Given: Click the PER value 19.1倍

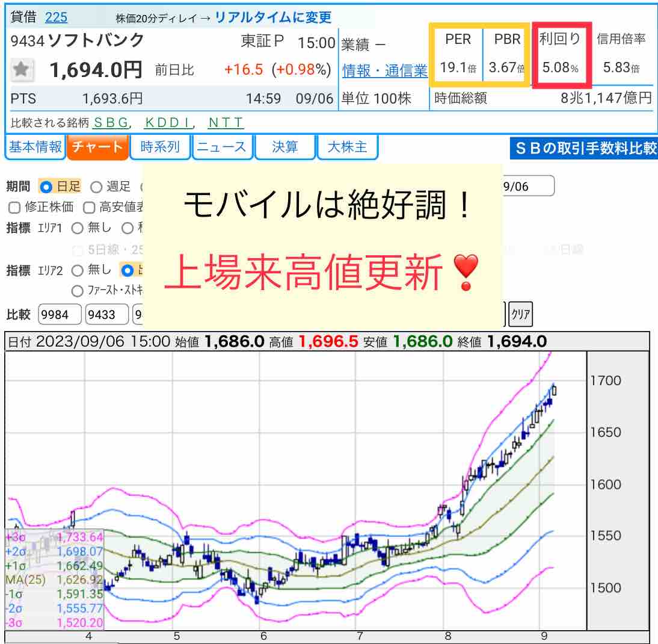Looking at the screenshot, I should (x=458, y=67).
